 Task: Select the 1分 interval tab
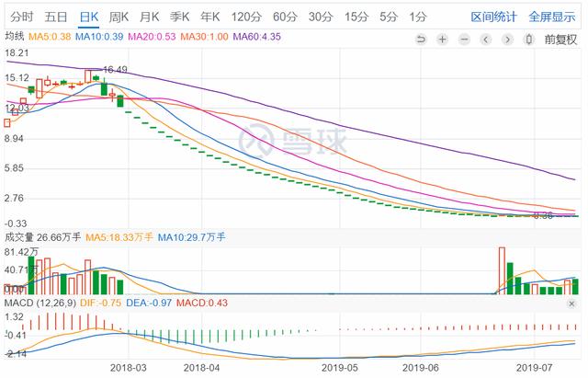417,17
